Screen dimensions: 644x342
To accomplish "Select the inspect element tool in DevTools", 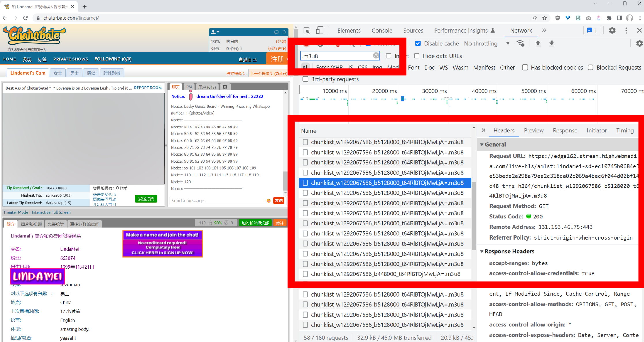I will [x=307, y=30].
